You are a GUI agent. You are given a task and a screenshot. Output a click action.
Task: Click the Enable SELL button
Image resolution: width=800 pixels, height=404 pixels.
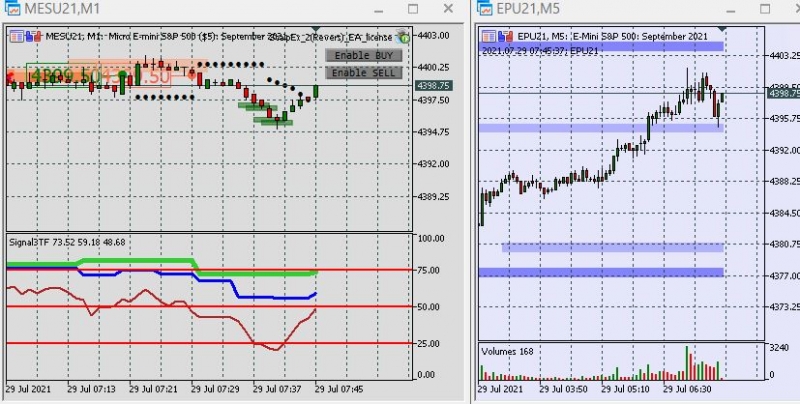[x=364, y=73]
